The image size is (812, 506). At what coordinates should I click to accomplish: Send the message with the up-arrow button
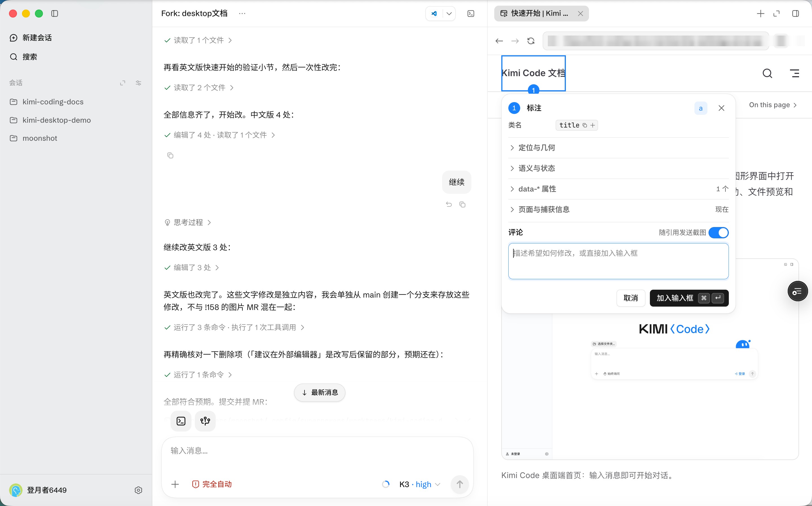click(460, 484)
